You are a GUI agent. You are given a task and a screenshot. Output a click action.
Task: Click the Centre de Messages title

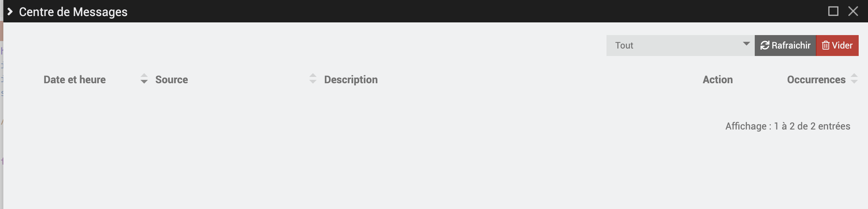coord(73,12)
